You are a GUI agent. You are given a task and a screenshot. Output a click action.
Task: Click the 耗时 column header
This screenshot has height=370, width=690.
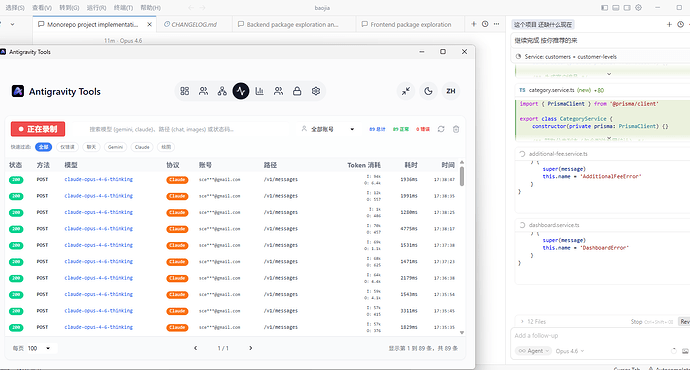(x=411, y=165)
